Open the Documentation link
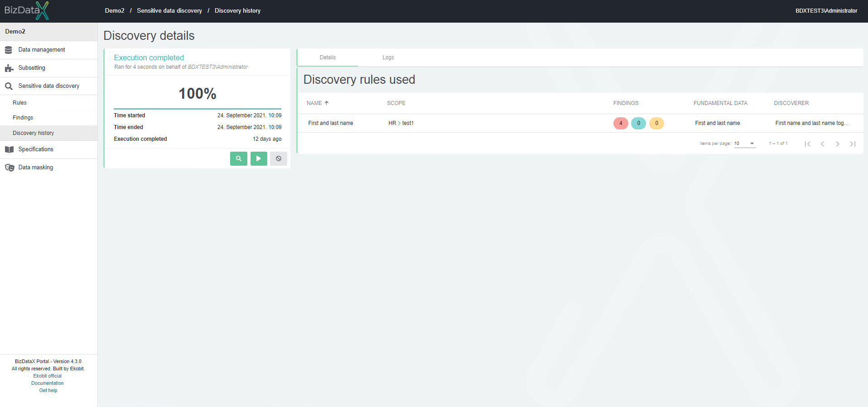Viewport: 868px width, 407px height. (48, 383)
